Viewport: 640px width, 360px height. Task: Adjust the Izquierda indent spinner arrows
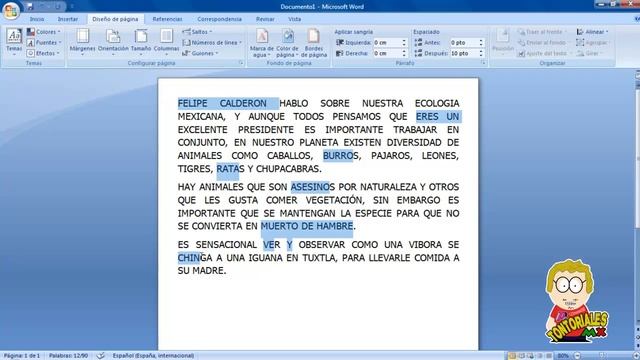(x=404, y=42)
